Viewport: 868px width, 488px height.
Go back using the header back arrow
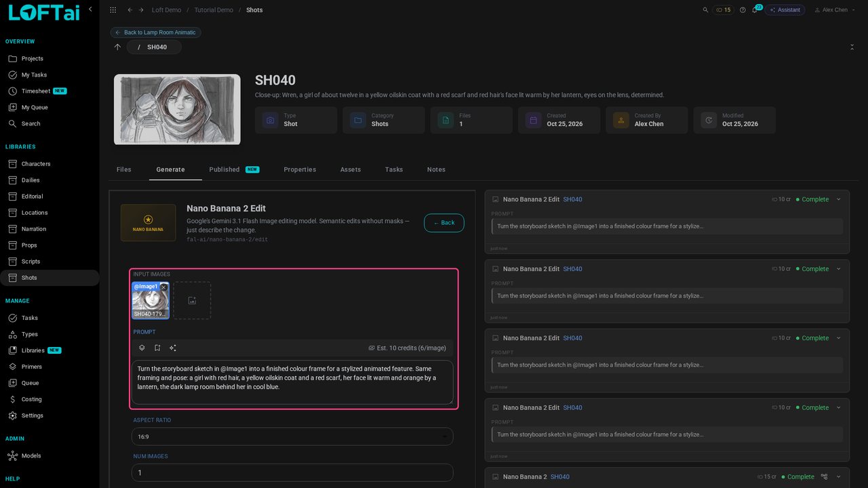pyautogui.click(x=130, y=10)
